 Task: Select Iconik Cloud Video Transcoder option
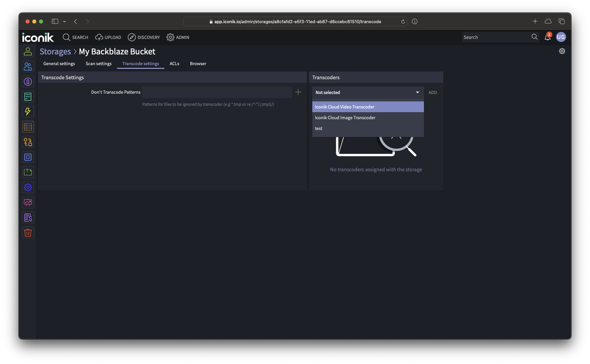(x=368, y=107)
